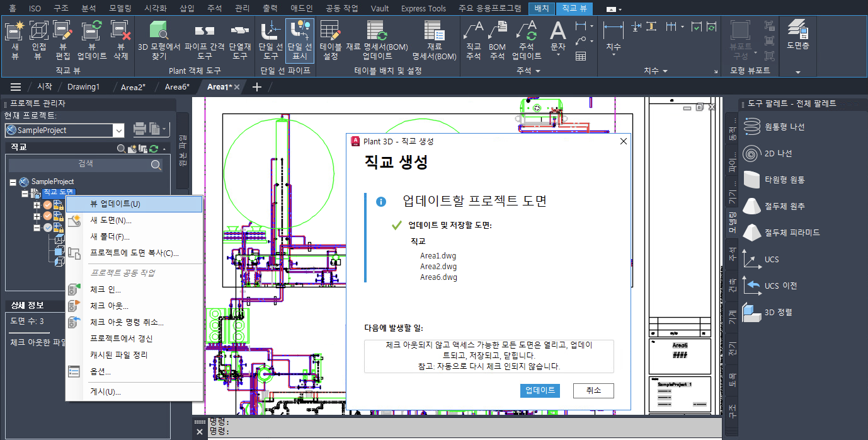868x440 pixels.
Task: Expand the 도면층 panel dropdown arrow
Action: click(x=798, y=72)
